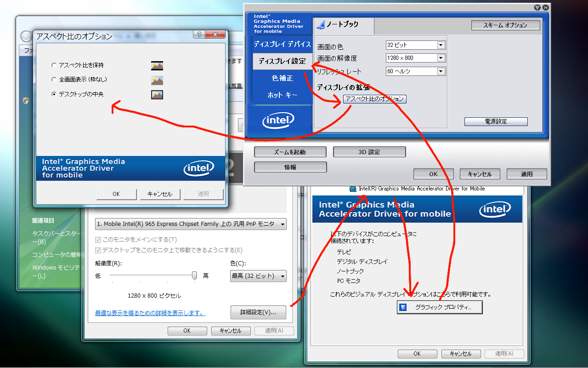This screenshot has height=368, width=588.
Task: Click the icon on the グラフィック プロパティ button
Action: [x=403, y=307]
